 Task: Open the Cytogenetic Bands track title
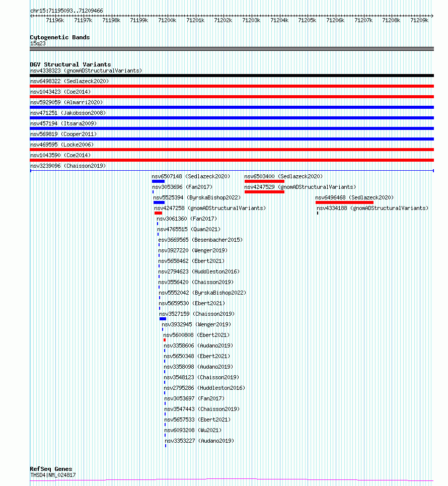[x=60, y=37]
